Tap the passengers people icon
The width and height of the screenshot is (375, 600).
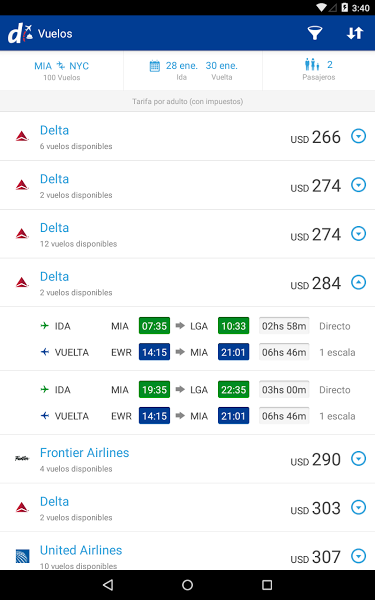point(312,65)
